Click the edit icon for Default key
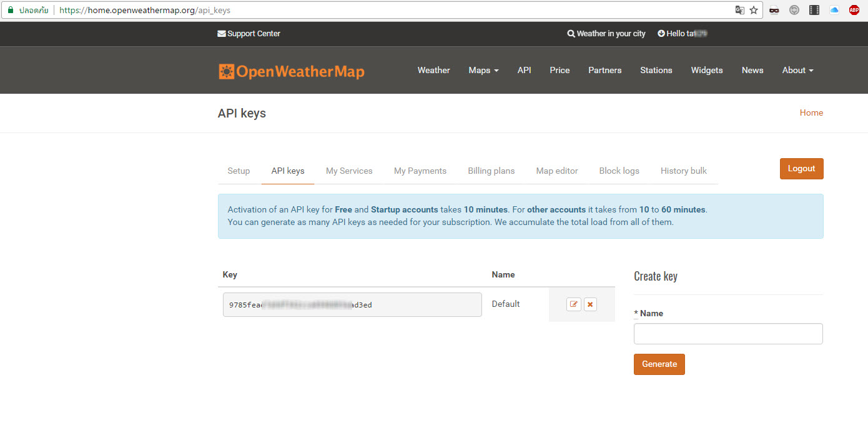The height and width of the screenshot is (445, 868). (x=574, y=304)
